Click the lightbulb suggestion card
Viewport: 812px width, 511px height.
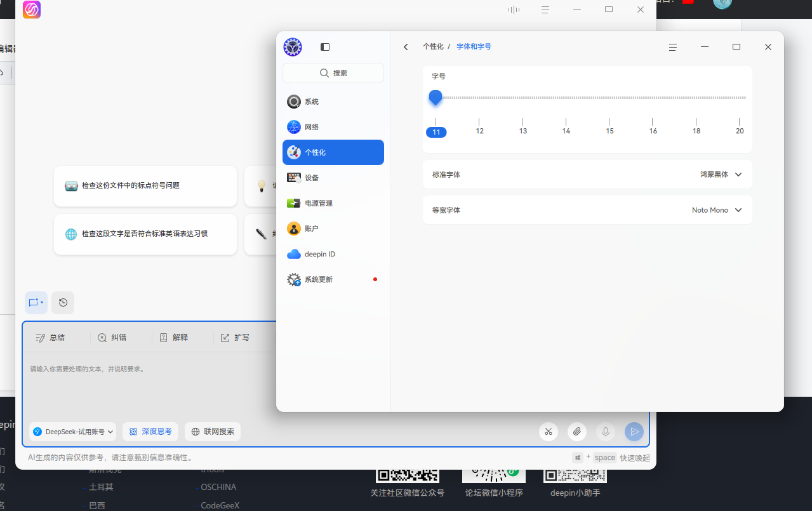click(x=260, y=186)
